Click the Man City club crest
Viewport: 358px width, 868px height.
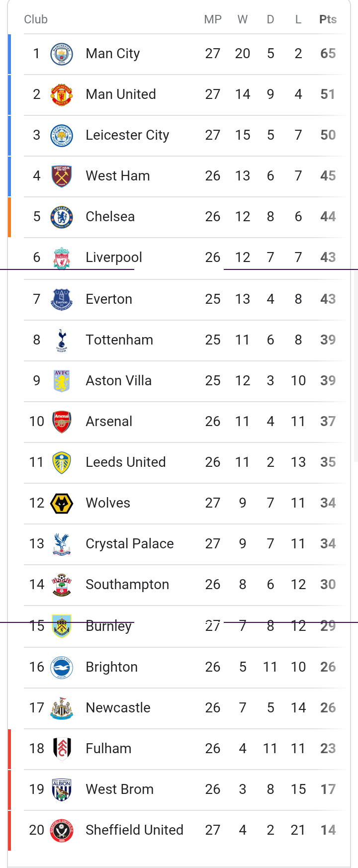click(62, 54)
